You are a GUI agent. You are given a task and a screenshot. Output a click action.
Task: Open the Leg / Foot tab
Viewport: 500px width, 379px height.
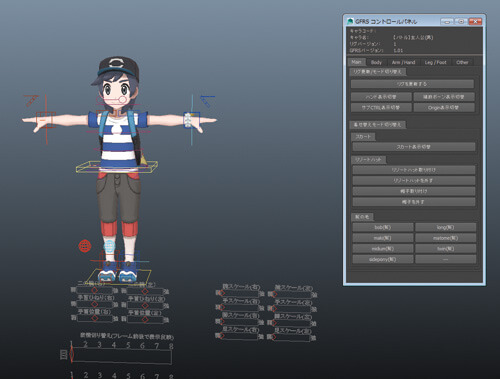(x=435, y=62)
